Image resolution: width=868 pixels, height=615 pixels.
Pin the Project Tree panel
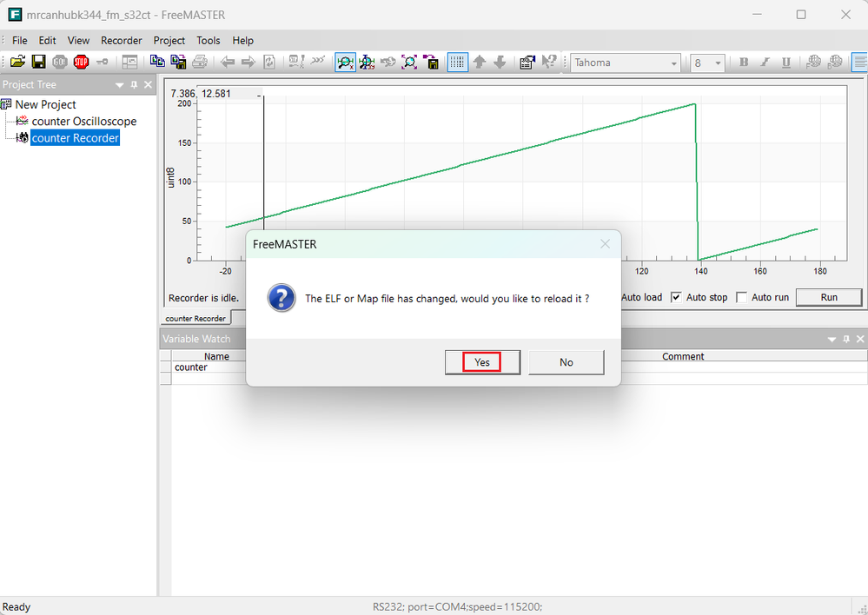pyautogui.click(x=134, y=85)
